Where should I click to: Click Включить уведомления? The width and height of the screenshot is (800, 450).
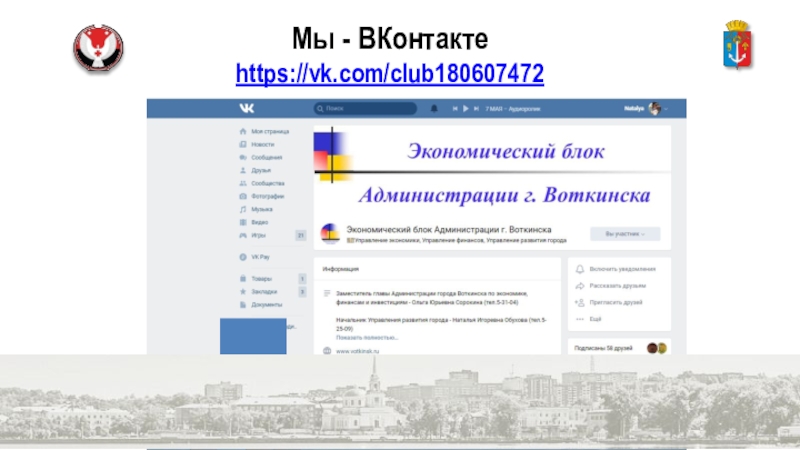(x=622, y=269)
